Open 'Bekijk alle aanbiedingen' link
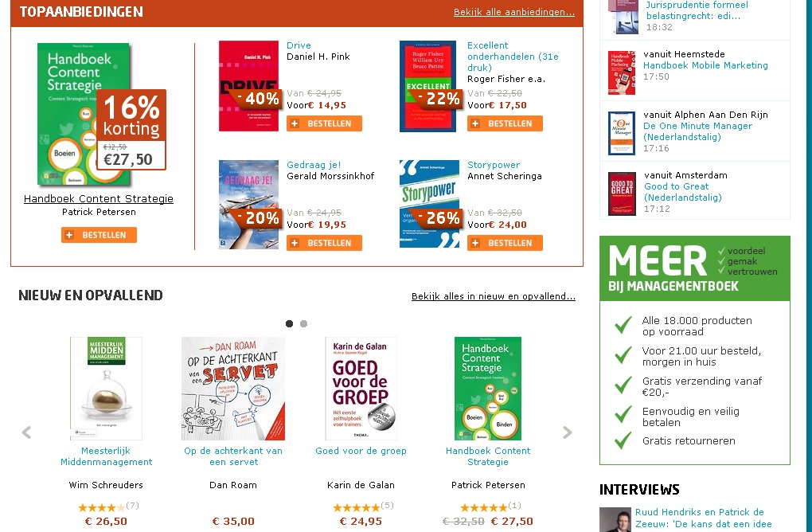The image size is (812, 532). click(x=513, y=12)
